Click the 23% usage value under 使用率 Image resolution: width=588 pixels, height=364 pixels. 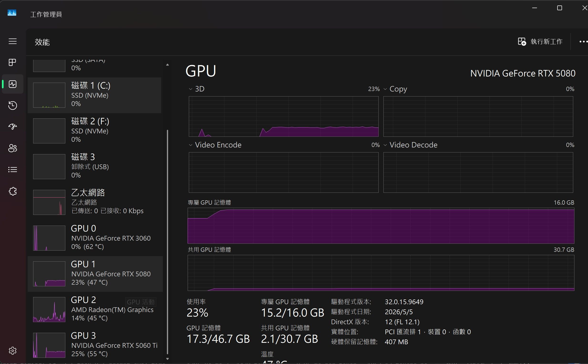click(197, 313)
